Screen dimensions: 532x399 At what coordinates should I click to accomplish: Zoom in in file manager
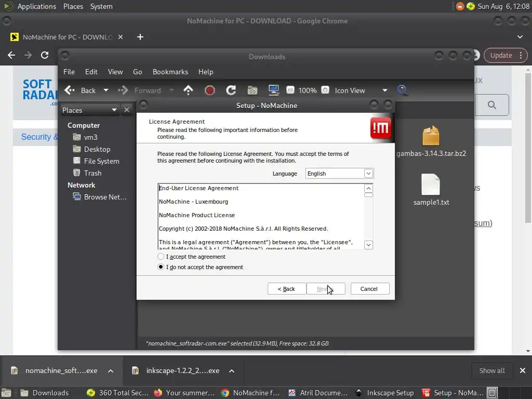pos(325,90)
